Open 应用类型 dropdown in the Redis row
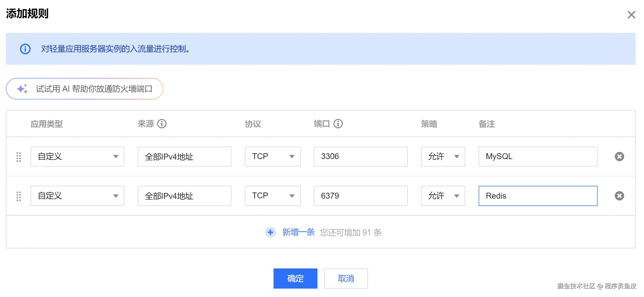 (77, 196)
